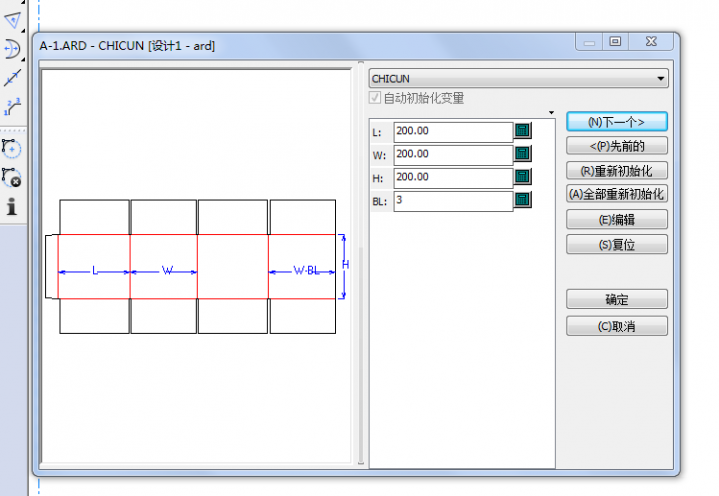Click the <(P)先前的 button
The height and width of the screenshot is (496, 719).
616,146
